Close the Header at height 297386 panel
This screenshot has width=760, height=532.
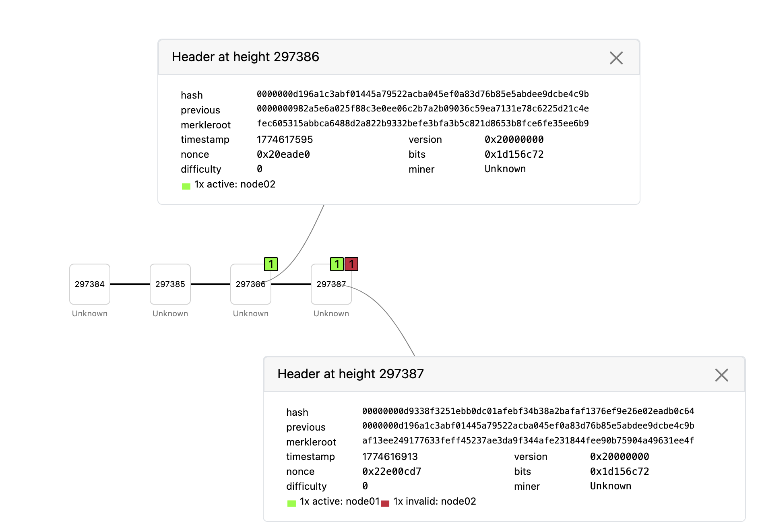pyautogui.click(x=616, y=58)
